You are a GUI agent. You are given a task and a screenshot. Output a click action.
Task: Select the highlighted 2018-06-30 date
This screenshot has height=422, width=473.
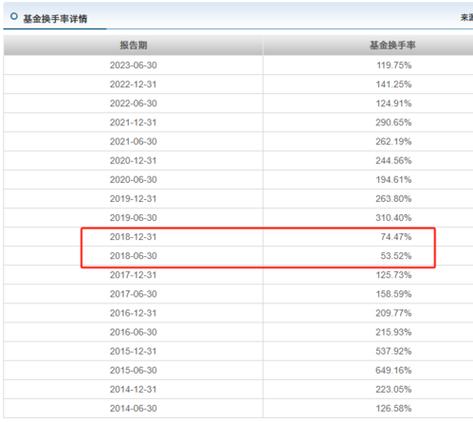[x=133, y=256]
